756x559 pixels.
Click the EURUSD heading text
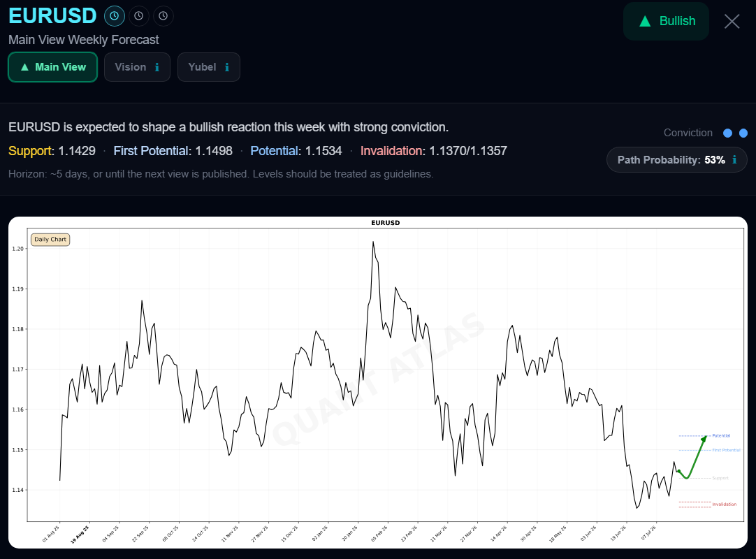coord(52,16)
